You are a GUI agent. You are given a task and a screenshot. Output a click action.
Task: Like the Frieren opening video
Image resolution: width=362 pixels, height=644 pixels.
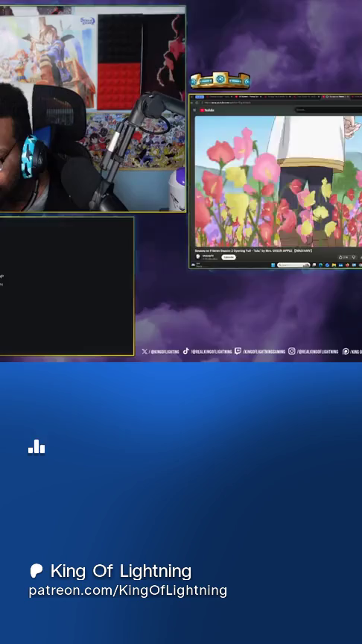[343, 257]
